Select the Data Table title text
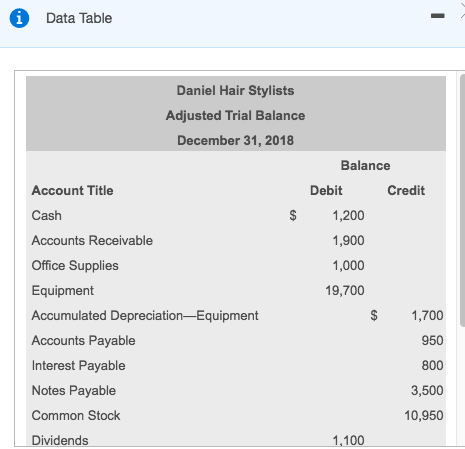The width and height of the screenshot is (465, 449). pyautogui.click(x=79, y=18)
